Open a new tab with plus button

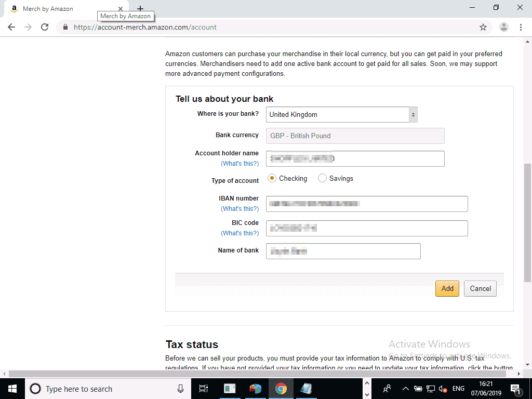pos(140,8)
